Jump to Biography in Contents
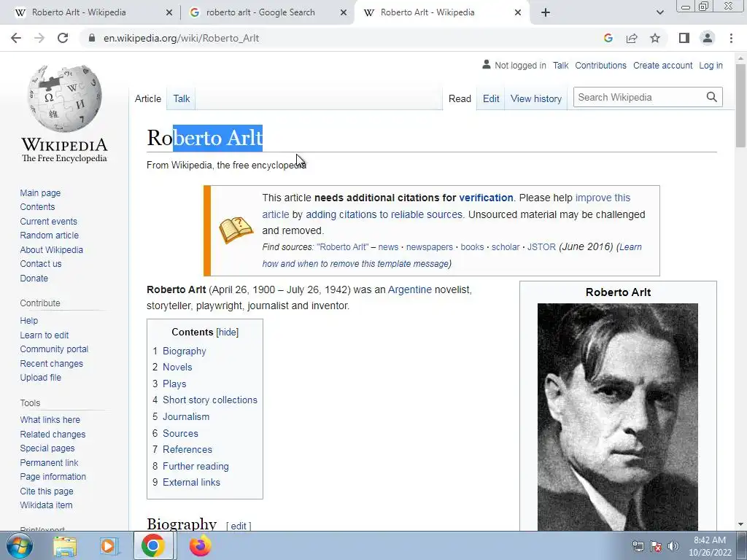Viewport: 747px width, 560px height. [x=185, y=351]
